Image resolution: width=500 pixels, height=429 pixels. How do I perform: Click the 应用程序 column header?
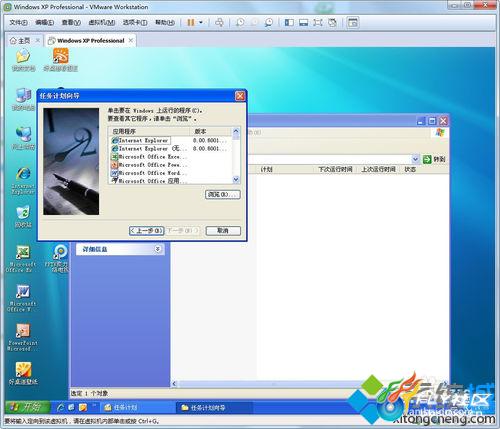tap(149, 131)
